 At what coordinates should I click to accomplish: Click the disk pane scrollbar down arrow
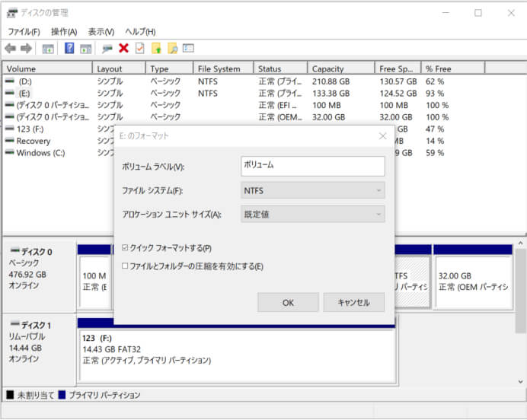(x=520, y=382)
